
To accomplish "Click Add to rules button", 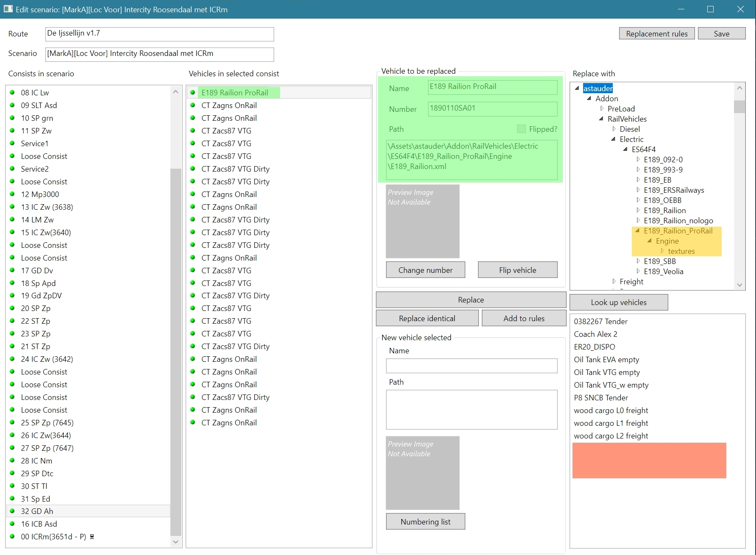I will tap(524, 318).
